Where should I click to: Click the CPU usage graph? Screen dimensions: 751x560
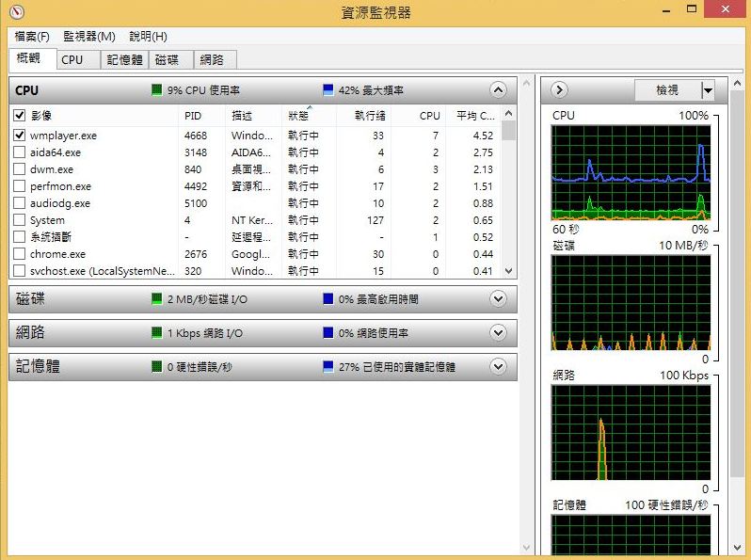click(x=631, y=172)
